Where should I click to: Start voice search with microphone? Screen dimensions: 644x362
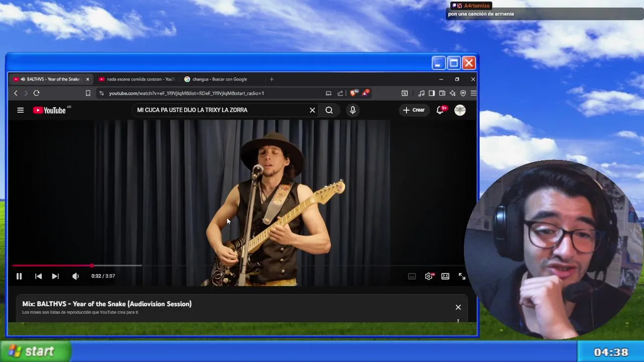pos(353,110)
